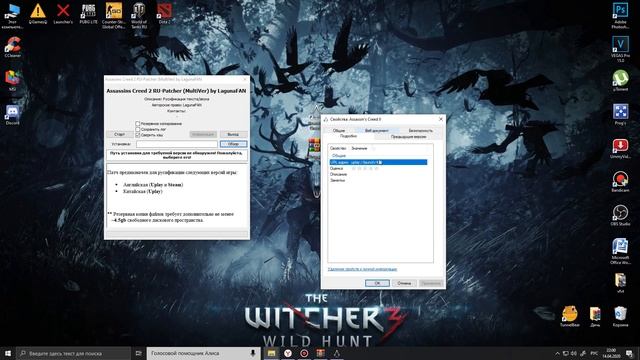Open the This PC desktop icon
640x360 pixels.
tap(12, 16)
